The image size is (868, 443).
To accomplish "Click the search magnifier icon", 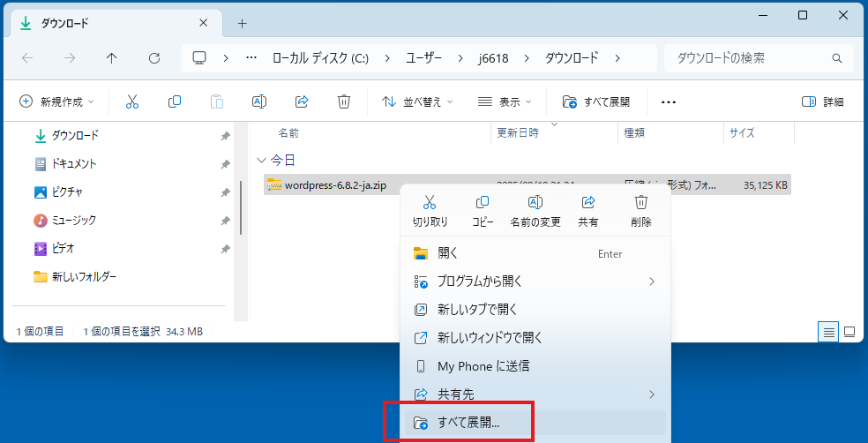I will (x=836, y=58).
